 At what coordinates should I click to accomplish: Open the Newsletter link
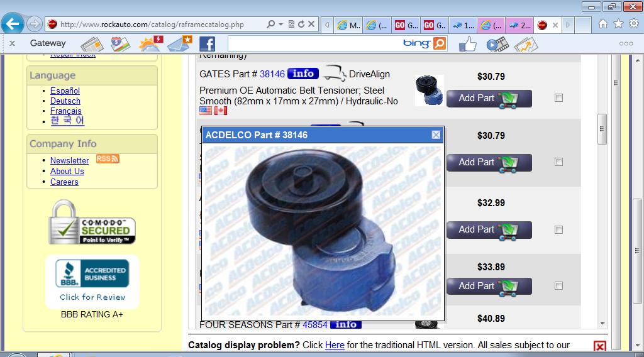[x=69, y=160]
